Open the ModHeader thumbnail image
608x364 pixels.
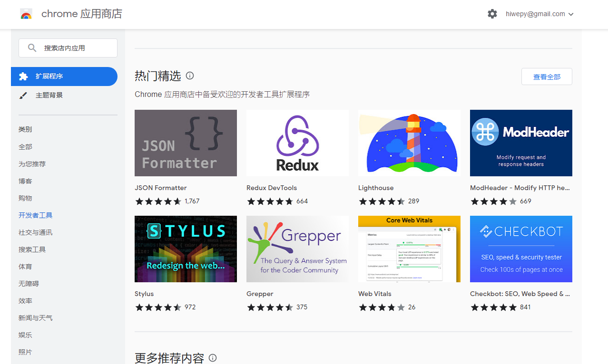[x=521, y=143]
